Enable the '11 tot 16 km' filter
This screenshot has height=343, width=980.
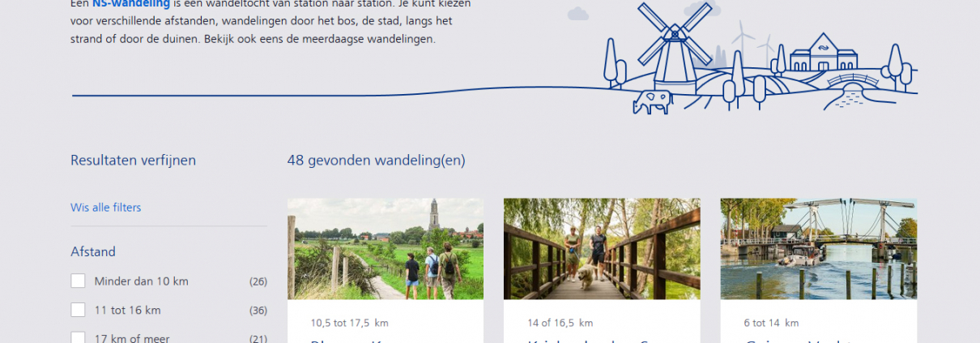point(78,310)
